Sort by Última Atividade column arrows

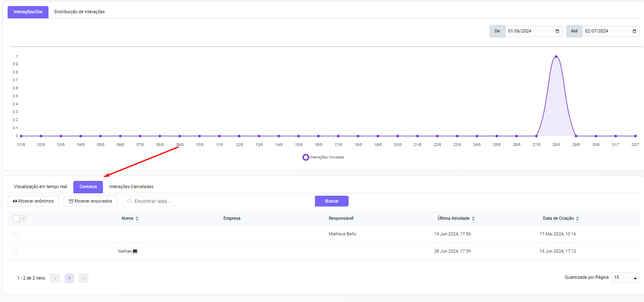(473, 219)
